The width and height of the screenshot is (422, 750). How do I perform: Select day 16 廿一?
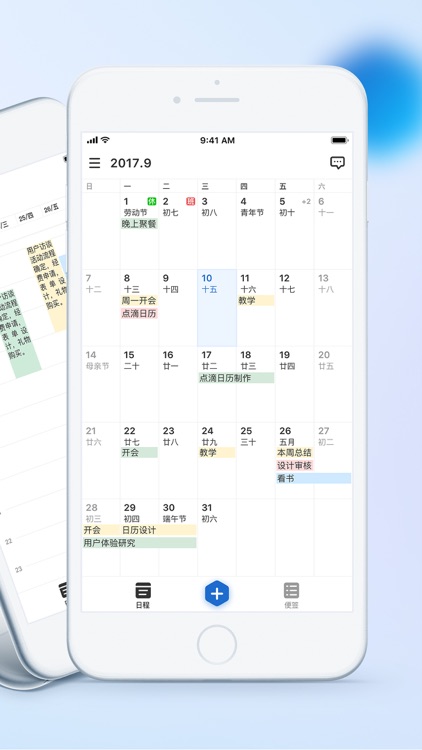pyautogui.click(x=178, y=385)
